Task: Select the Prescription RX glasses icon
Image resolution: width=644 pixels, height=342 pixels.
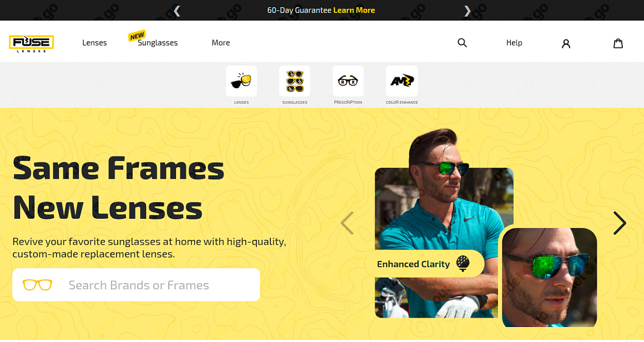Action: [x=348, y=81]
